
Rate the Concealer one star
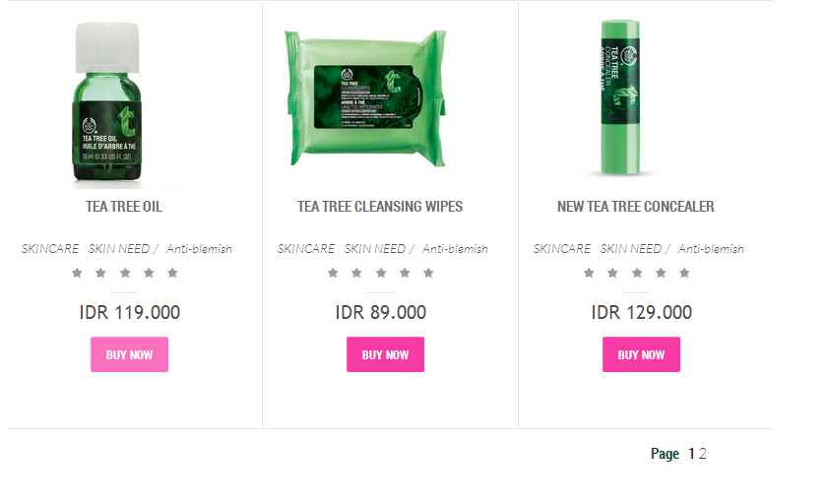click(x=589, y=273)
